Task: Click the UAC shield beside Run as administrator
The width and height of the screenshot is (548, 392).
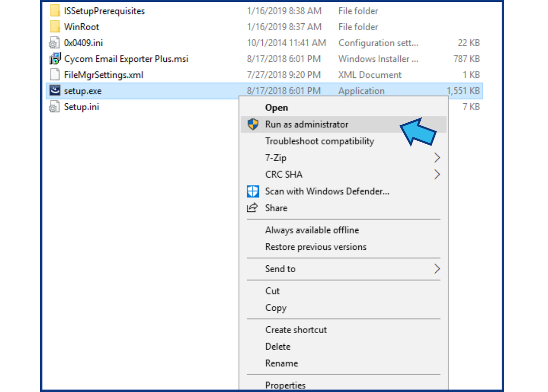Action: click(x=252, y=124)
